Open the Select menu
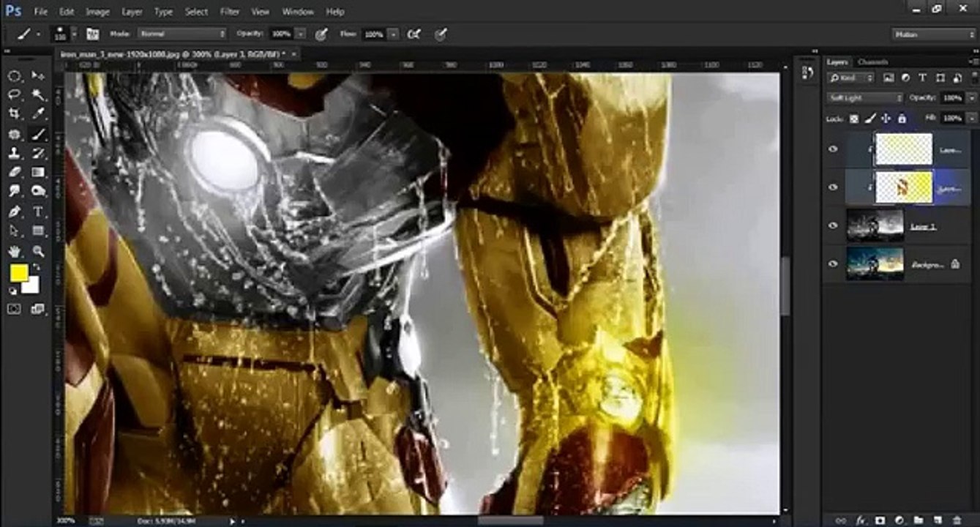Screen dimensions: 980x527 click(x=196, y=12)
